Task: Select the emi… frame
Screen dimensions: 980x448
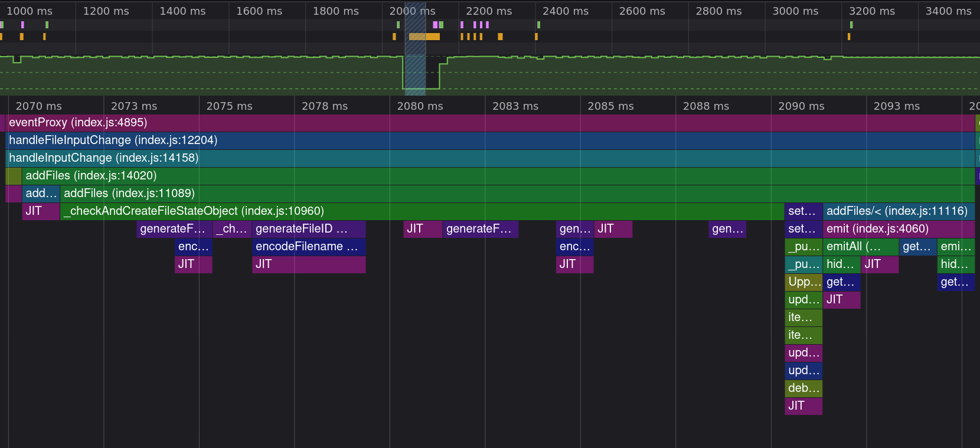Action: click(956, 247)
